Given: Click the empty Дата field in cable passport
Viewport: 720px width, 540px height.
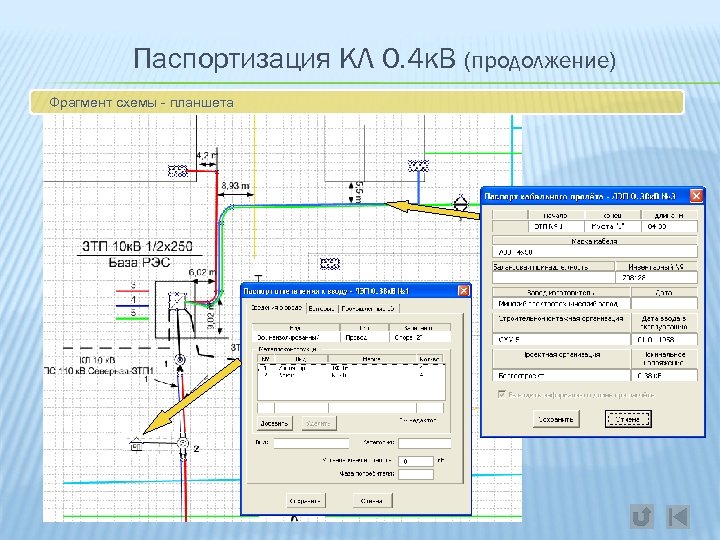Looking at the screenshot, I should 664,304.
